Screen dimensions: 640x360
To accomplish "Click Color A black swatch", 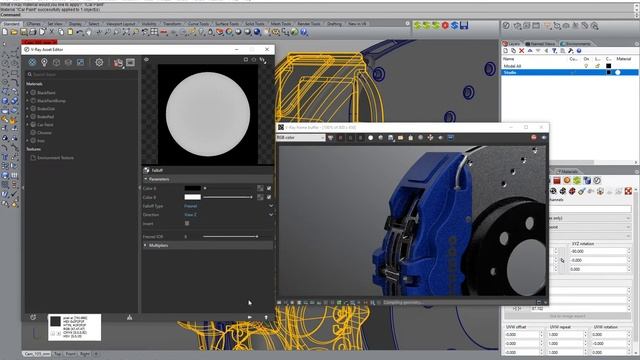I will [192, 188].
